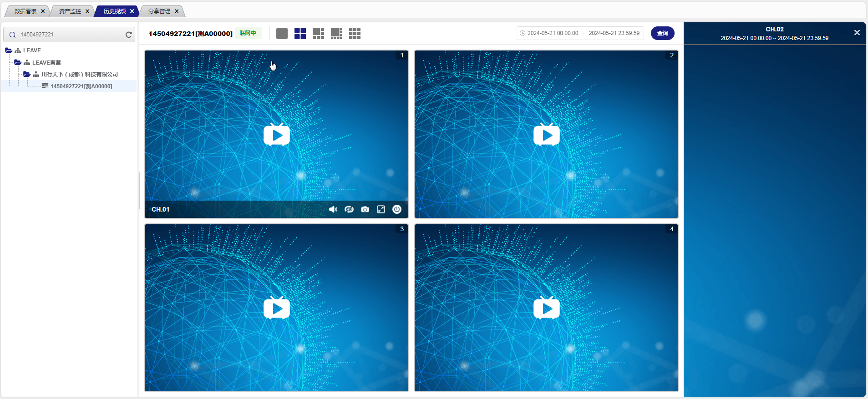This screenshot has width=868, height=399.
Task: Switch to single-pane video layout
Action: pos(282,33)
